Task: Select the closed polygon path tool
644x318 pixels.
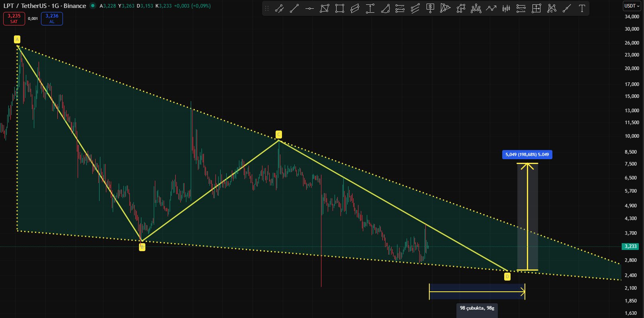Action: 461,8
